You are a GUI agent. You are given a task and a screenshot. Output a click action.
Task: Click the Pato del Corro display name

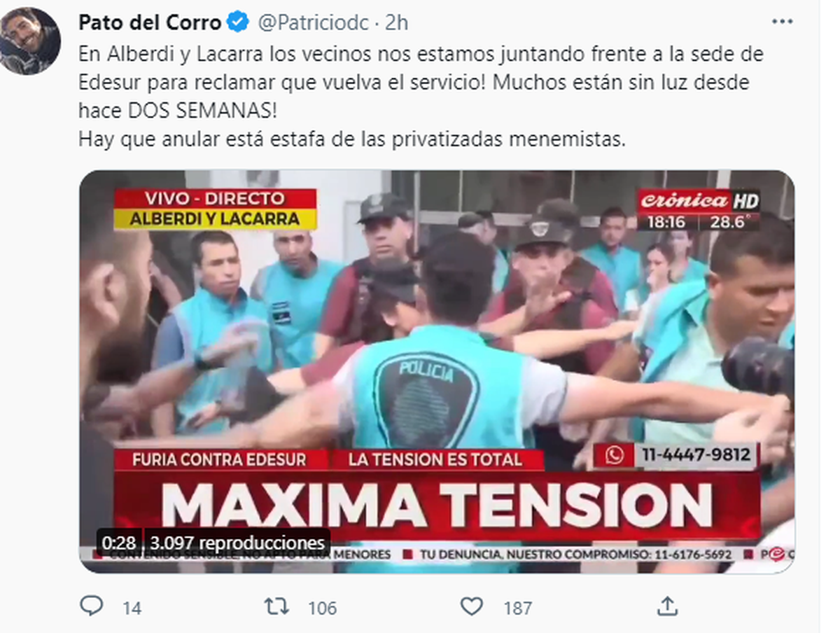click(150, 22)
